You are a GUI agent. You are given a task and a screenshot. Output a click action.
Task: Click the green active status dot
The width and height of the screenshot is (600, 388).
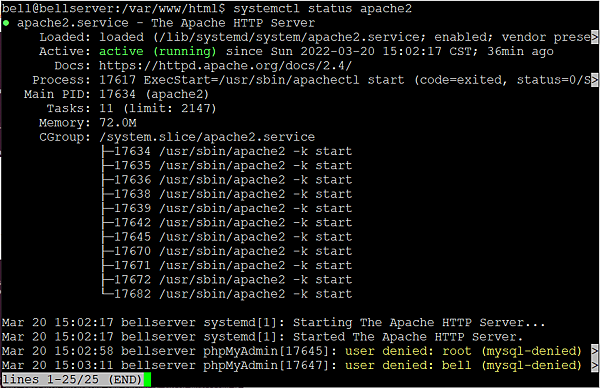(x=6, y=23)
